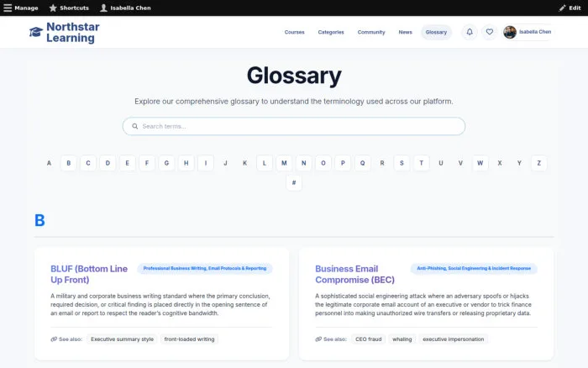Click the search magnifier icon
The width and height of the screenshot is (588, 368).
coord(135,126)
